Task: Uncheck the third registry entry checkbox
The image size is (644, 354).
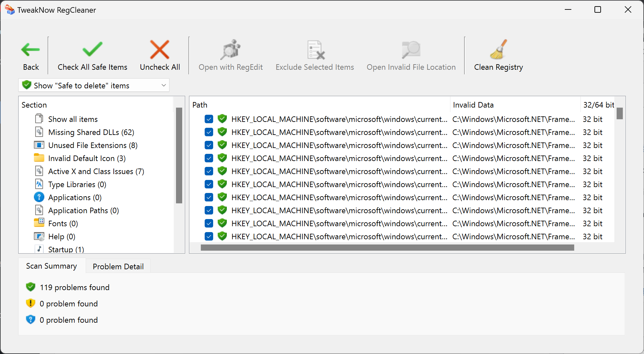Action: click(209, 145)
